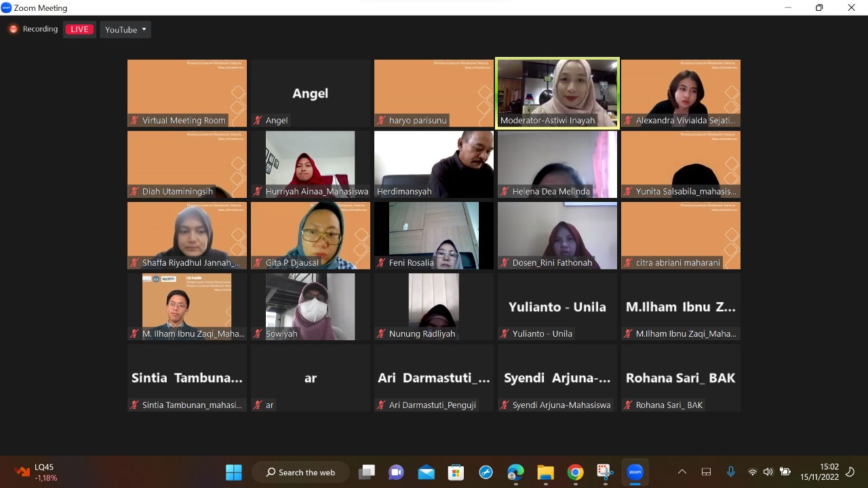Viewport: 868px width, 488px height.
Task: Open the Windows Start menu
Action: (234, 472)
